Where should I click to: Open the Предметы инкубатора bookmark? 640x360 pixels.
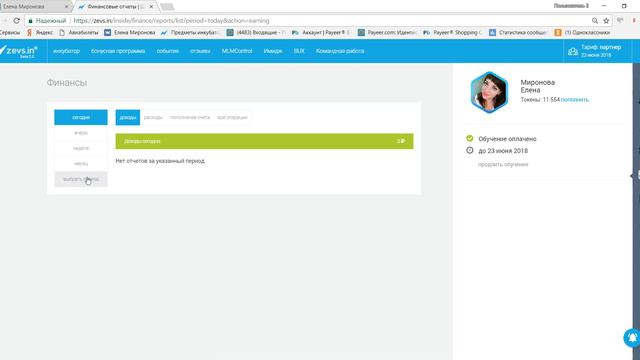[190, 32]
